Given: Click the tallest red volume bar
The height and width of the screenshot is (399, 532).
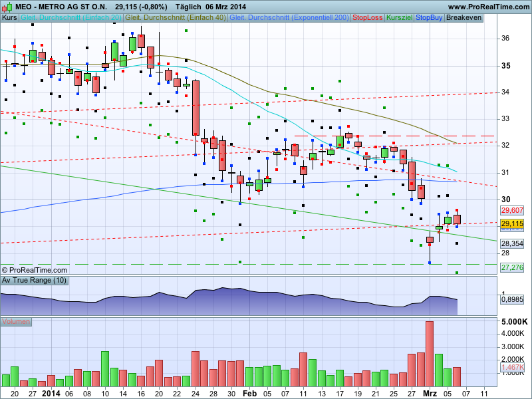Looking at the screenshot, I should pyautogui.click(x=430, y=354).
